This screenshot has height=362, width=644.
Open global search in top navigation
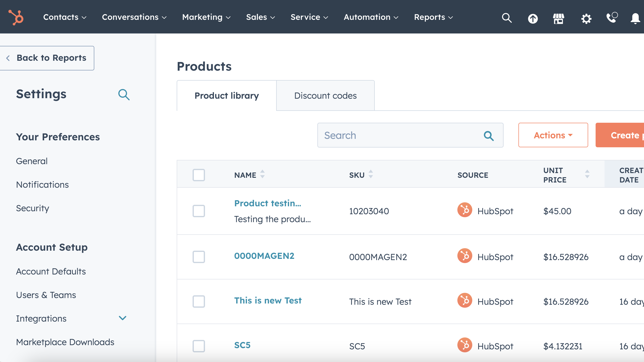click(x=507, y=18)
